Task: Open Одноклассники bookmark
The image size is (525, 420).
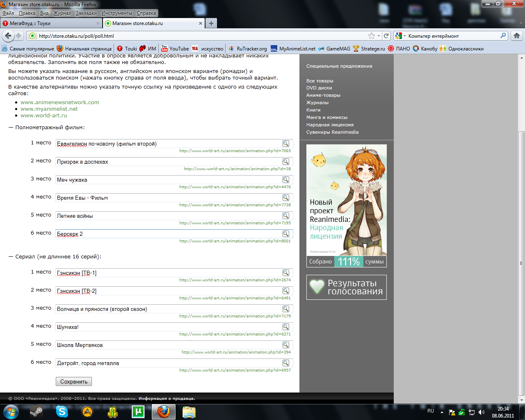Action: coord(462,48)
